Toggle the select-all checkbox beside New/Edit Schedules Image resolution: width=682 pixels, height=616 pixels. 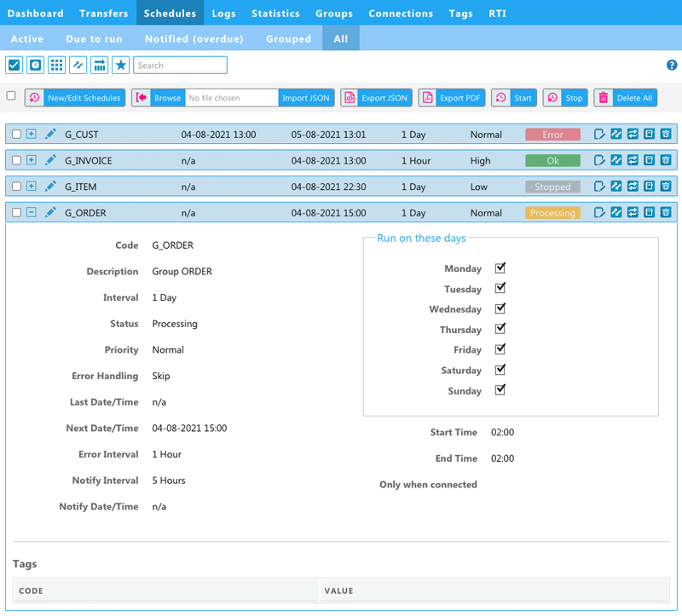coord(11,95)
